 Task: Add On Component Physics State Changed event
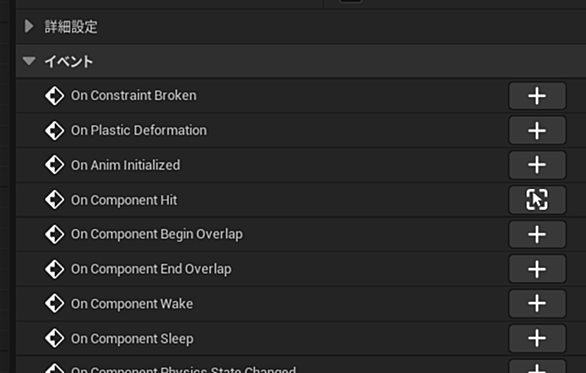pyautogui.click(x=537, y=366)
